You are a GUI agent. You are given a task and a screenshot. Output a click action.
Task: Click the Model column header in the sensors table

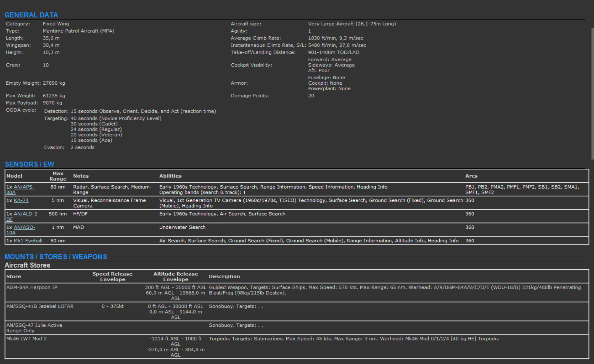(x=14, y=176)
